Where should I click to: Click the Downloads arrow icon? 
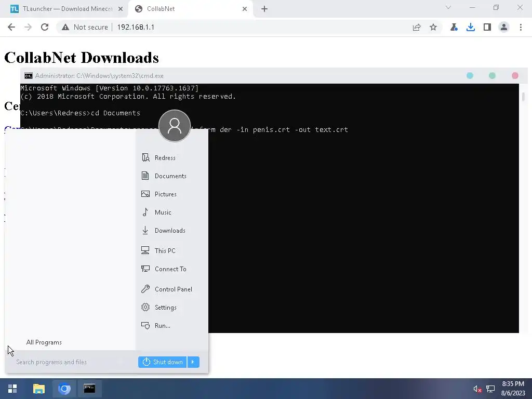[x=145, y=230]
